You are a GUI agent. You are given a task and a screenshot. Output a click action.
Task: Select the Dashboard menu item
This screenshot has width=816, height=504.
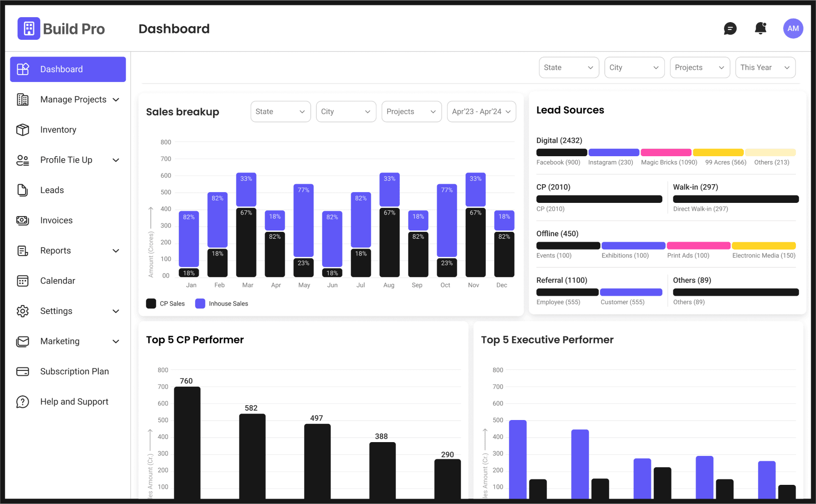pyautogui.click(x=68, y=69)
